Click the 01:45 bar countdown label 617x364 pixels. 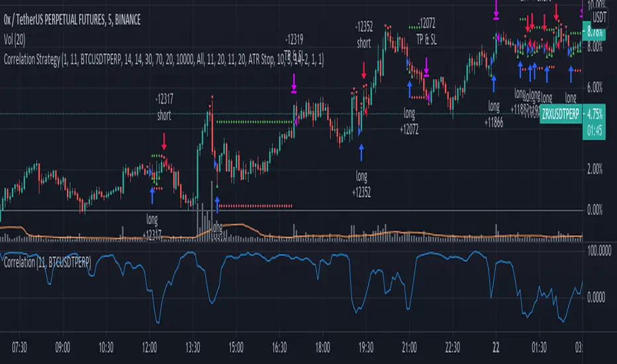(x=594, y=130)
